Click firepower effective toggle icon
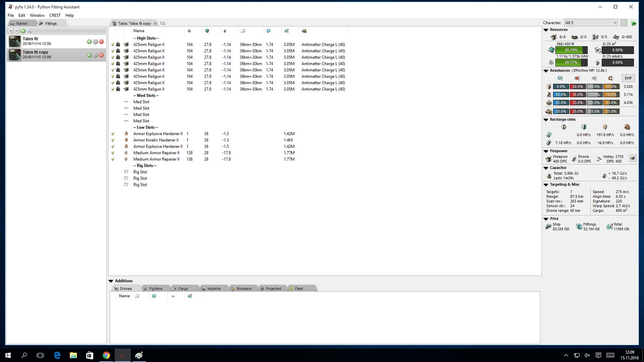Screen dimensions: 644x362 [x=633, y=158]
